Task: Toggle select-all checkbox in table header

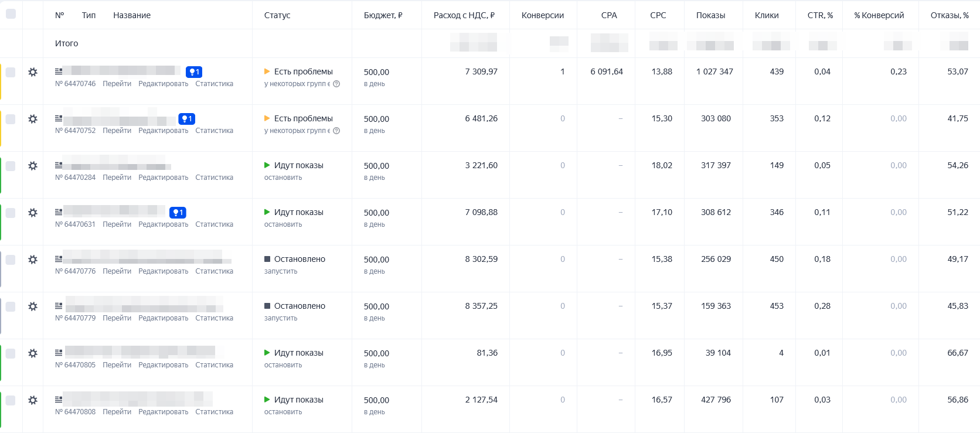Action: [x=11, y=13]
